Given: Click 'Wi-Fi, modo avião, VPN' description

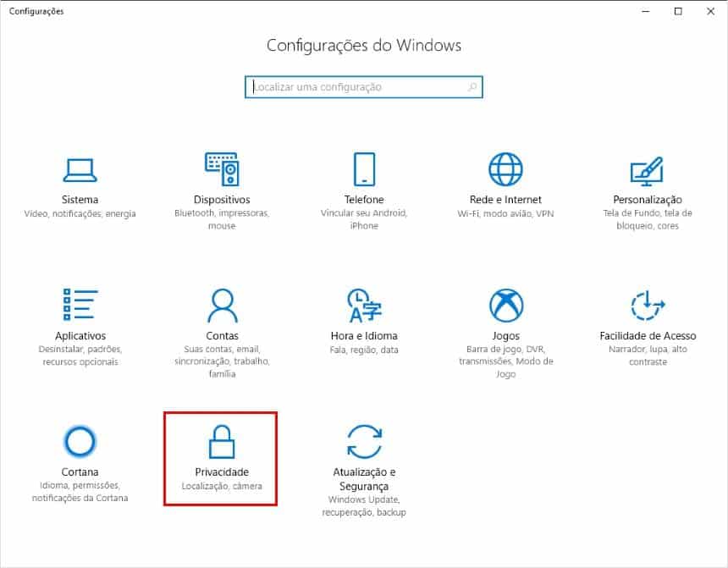Looking at the screenshot, I should 505,213.
